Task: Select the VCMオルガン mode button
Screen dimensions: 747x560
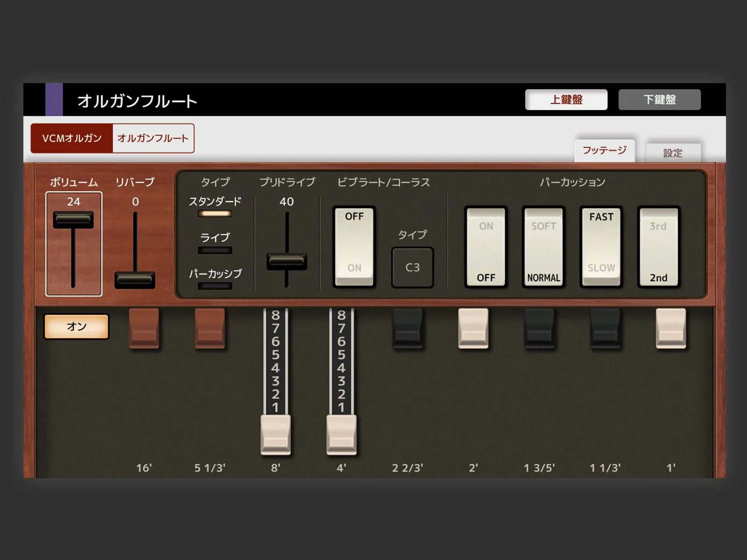Action: (x=72, y=138)
